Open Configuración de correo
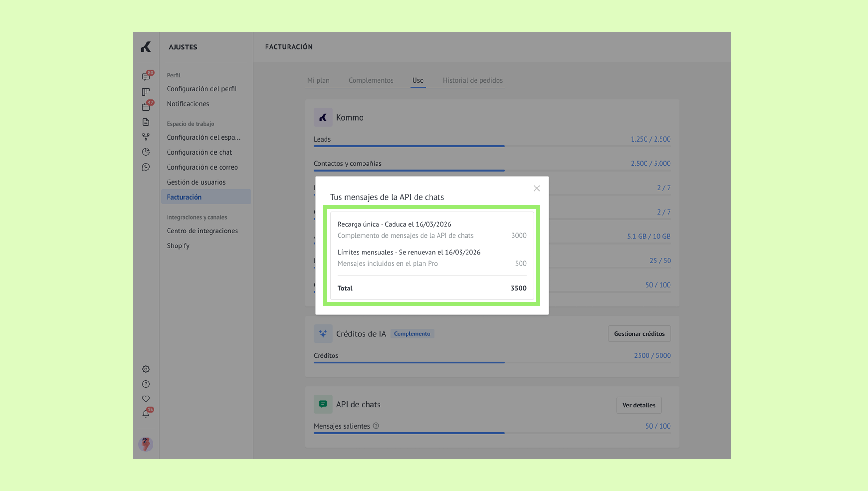 [202, 167]
